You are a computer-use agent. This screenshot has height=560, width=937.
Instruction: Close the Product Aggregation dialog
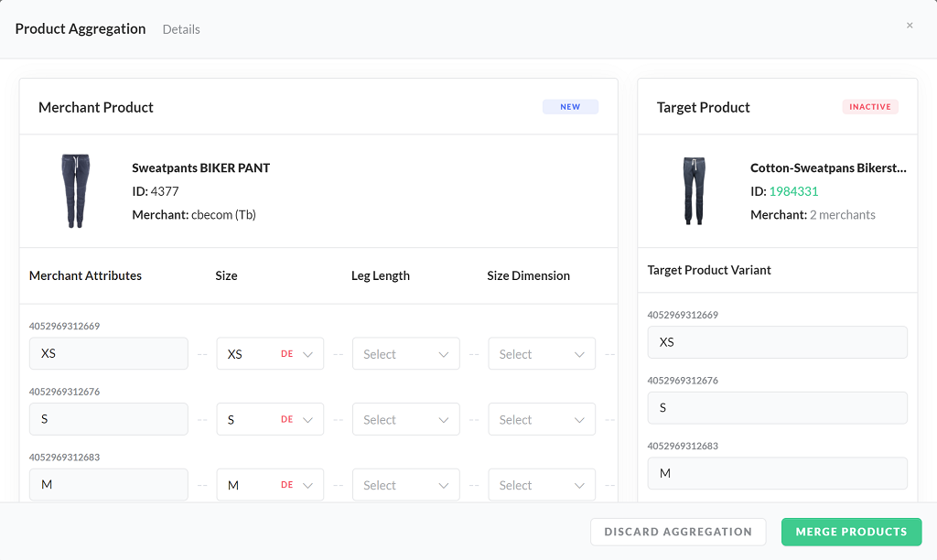pyautogui.click(x=910, y=26)
